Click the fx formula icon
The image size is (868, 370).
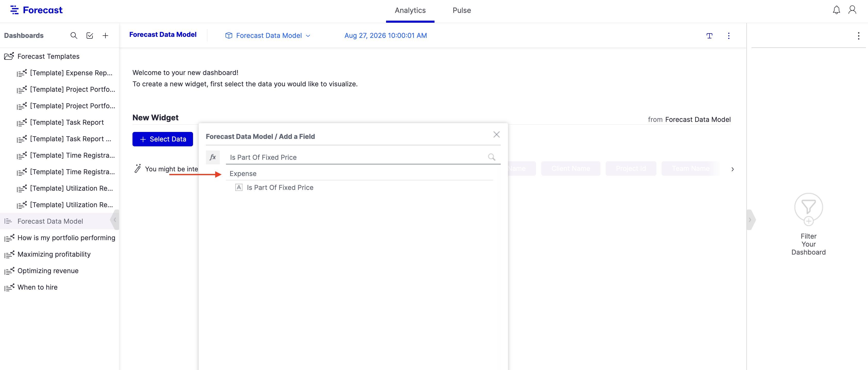pyautogui.click(x=213, y=157)
